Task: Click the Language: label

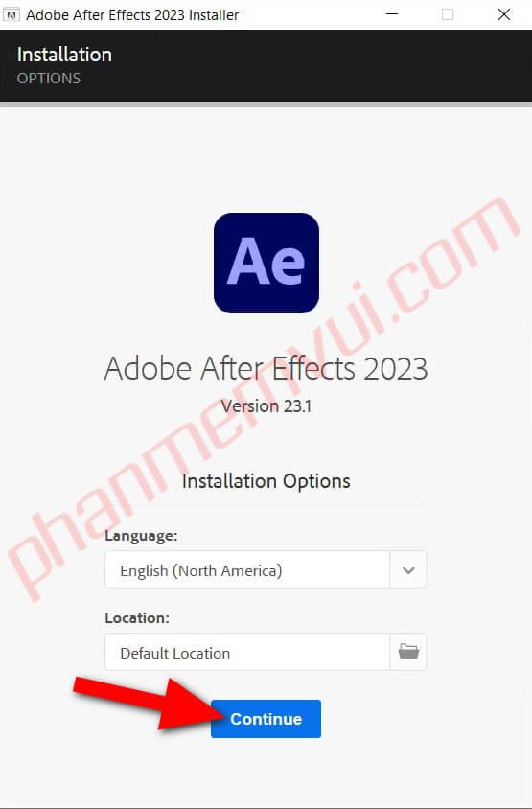Action: pos(141,536)
